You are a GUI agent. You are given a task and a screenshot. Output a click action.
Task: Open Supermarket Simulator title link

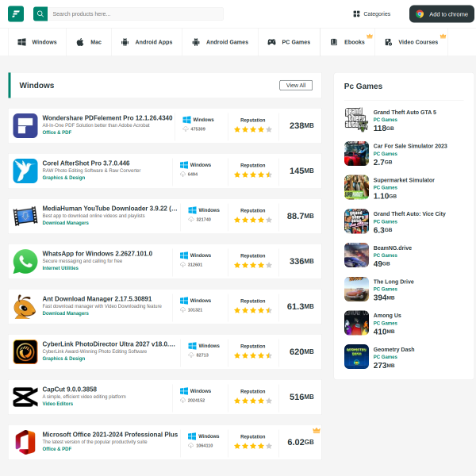[x=404, y=180]
